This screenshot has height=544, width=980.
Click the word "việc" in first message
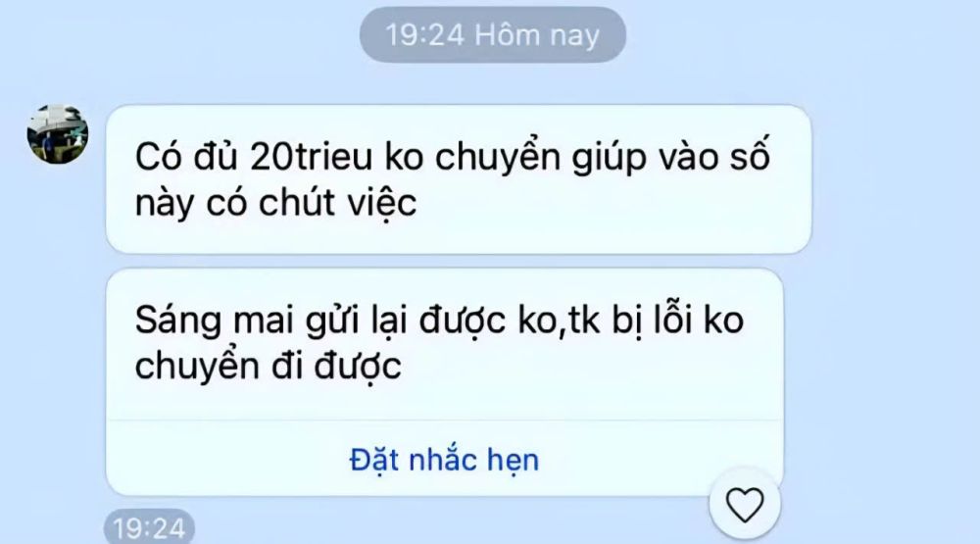tap(382, 204)
